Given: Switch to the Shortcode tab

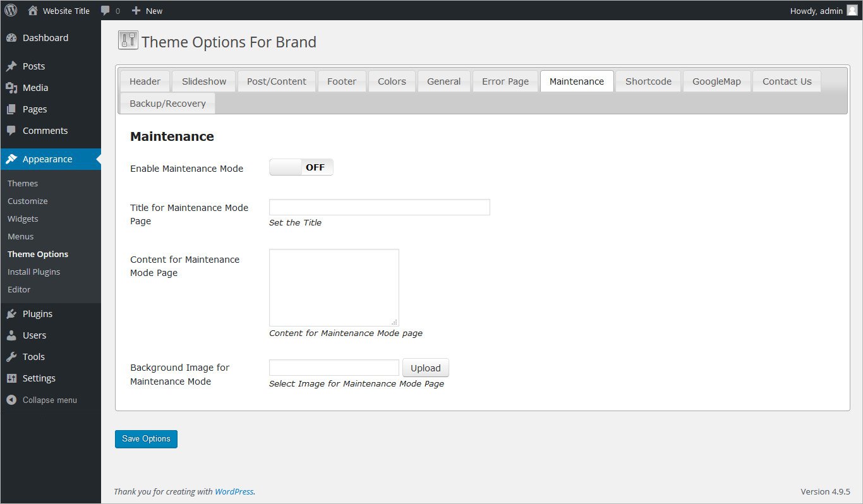Looking at the screenshot, I should (x=648, y=81).
